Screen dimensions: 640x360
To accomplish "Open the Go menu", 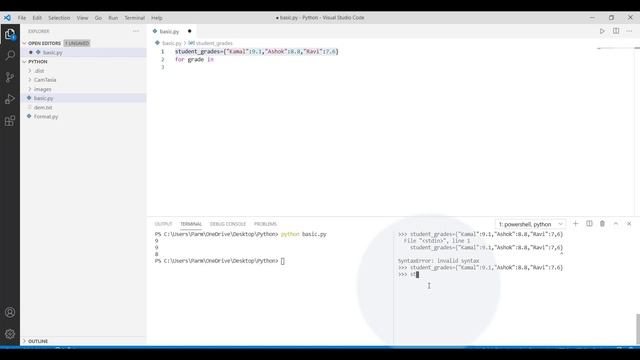I will (98, 18).
